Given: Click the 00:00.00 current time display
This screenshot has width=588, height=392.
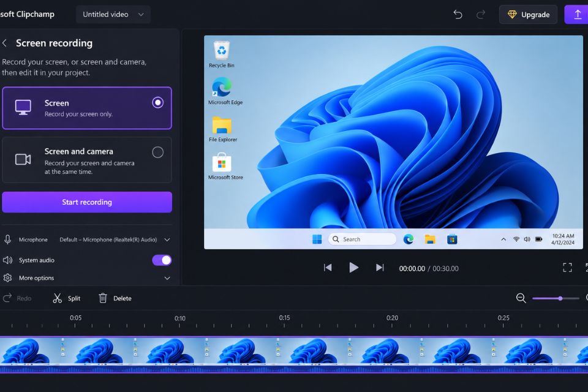Looking at the screenshot, I should 412,269.
